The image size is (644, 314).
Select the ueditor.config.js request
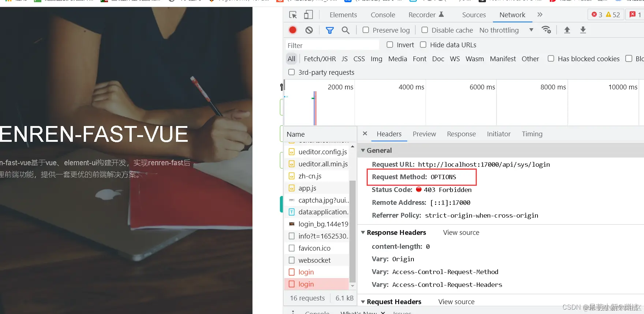pos(317,152)
